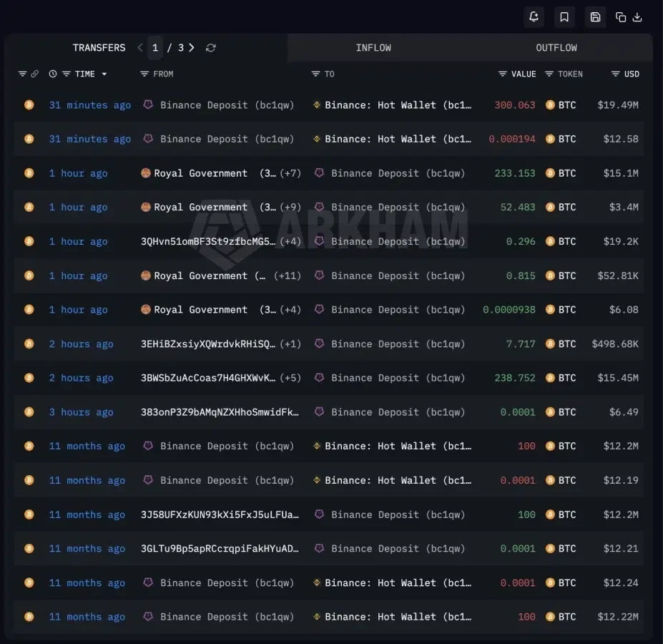The height and width of the screenshot is (644, 663).
Task: Go to next transfers page
Action: 192,47
